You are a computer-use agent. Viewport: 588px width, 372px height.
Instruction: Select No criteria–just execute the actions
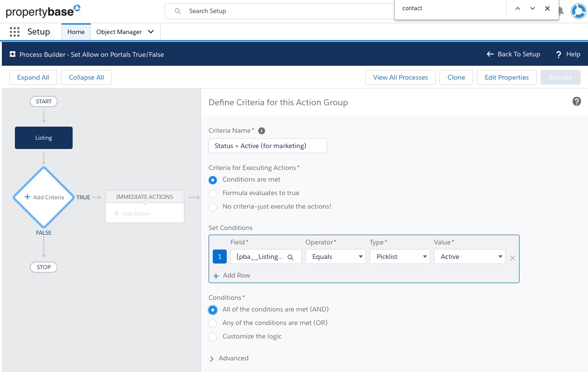coord(213,207)
